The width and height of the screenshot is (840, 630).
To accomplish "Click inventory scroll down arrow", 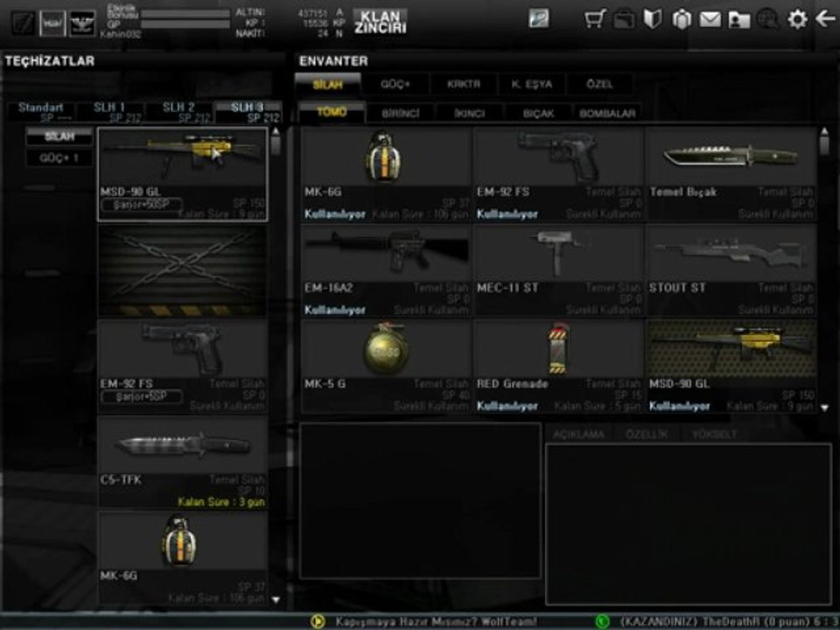I will click(824, 408).
